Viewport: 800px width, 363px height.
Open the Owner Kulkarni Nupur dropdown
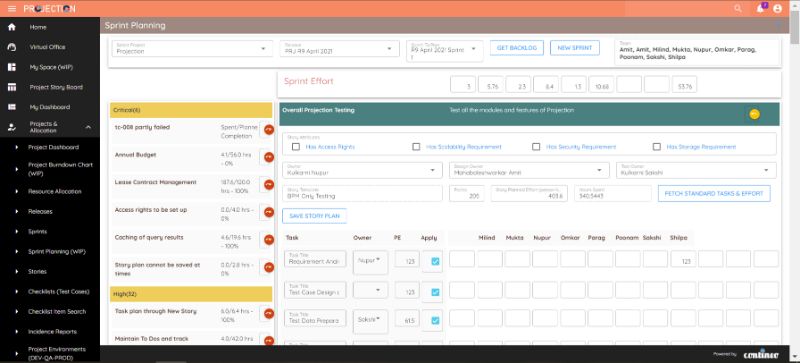click(x=362, y=171)
